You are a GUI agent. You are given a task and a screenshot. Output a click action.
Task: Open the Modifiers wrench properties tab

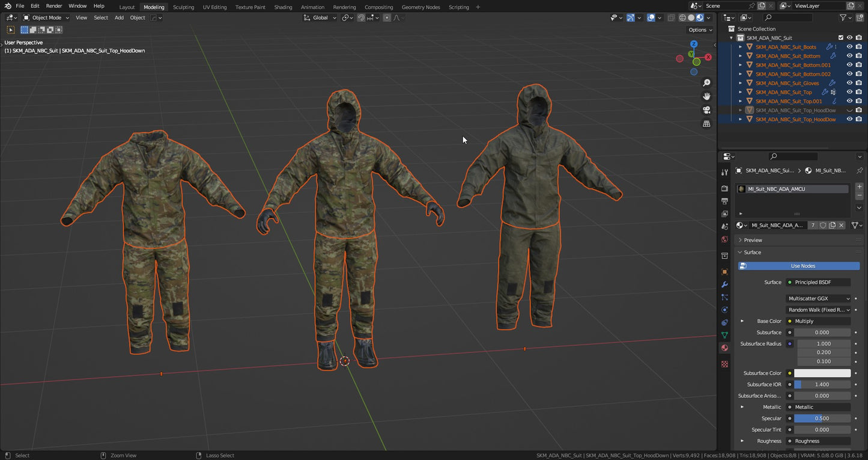coord(724,284)
